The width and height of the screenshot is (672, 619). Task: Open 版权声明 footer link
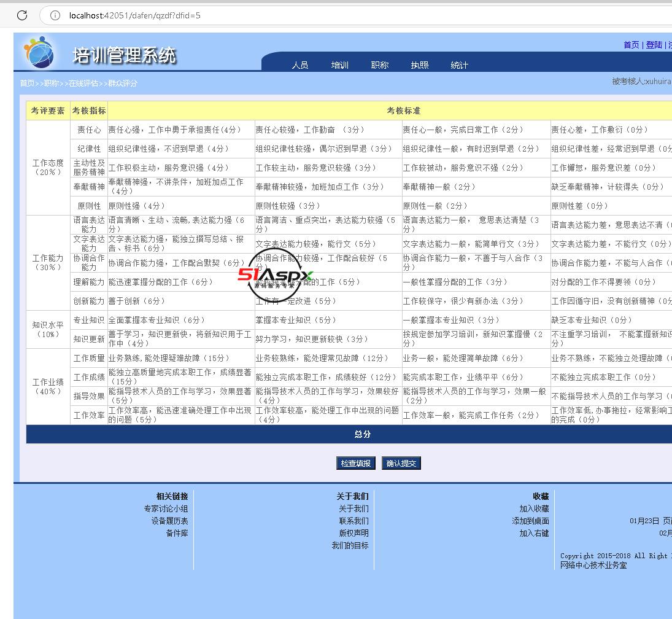point(353,533)
